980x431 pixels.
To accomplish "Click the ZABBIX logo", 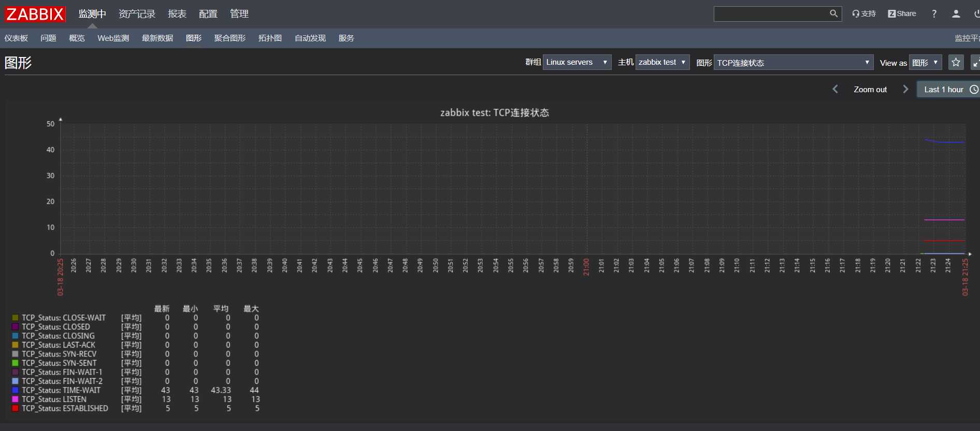I will pos(35,14).
